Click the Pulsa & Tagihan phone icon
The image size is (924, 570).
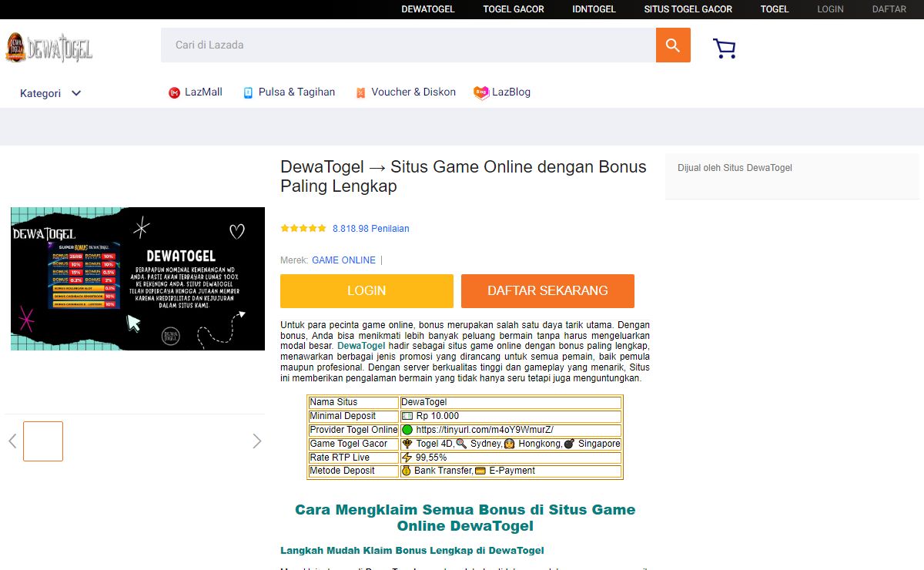coord(248,93)
